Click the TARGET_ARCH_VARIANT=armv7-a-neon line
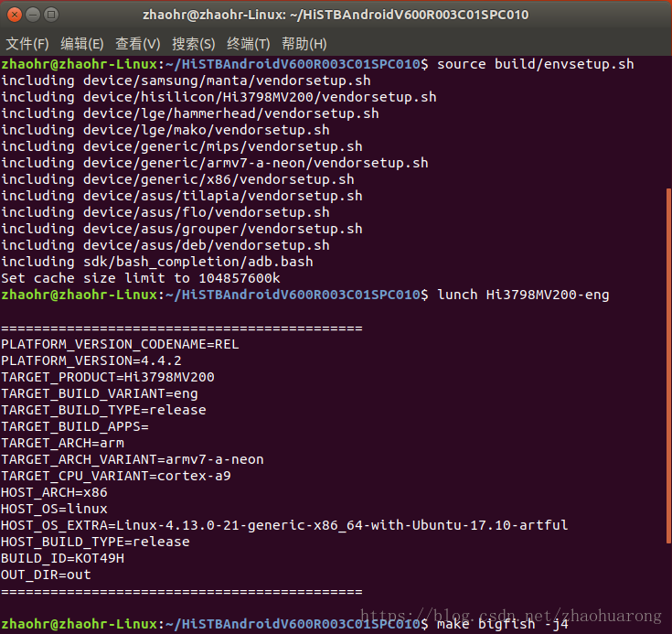This screenshot has width=672, height=634. click(x=133, y=459)
